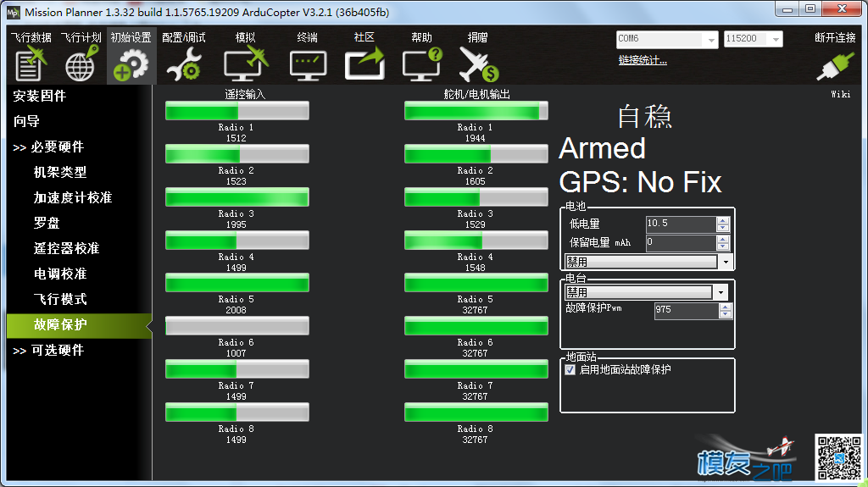Click the input Radio 1 bar showing 1512

pyautogui.click(x=237, y=111)
